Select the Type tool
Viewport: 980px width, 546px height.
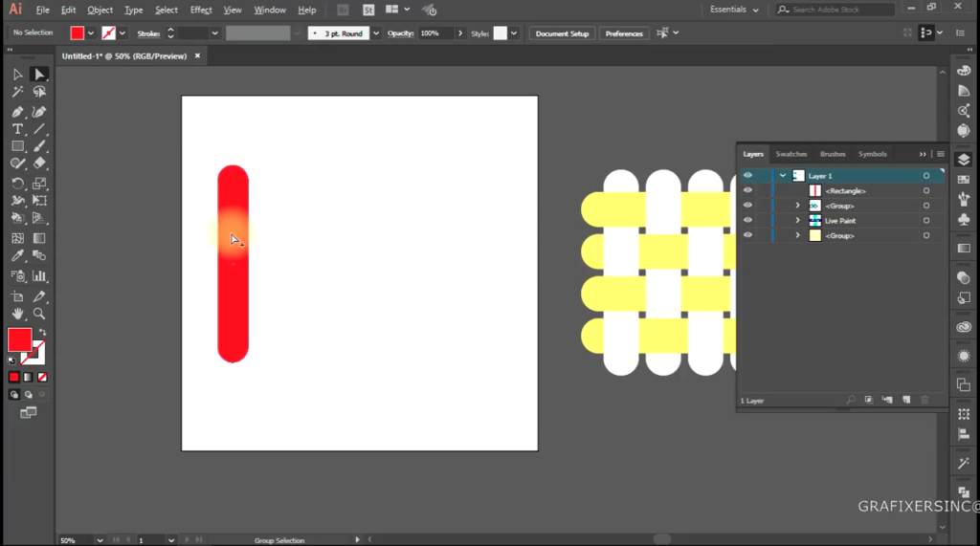17,129
